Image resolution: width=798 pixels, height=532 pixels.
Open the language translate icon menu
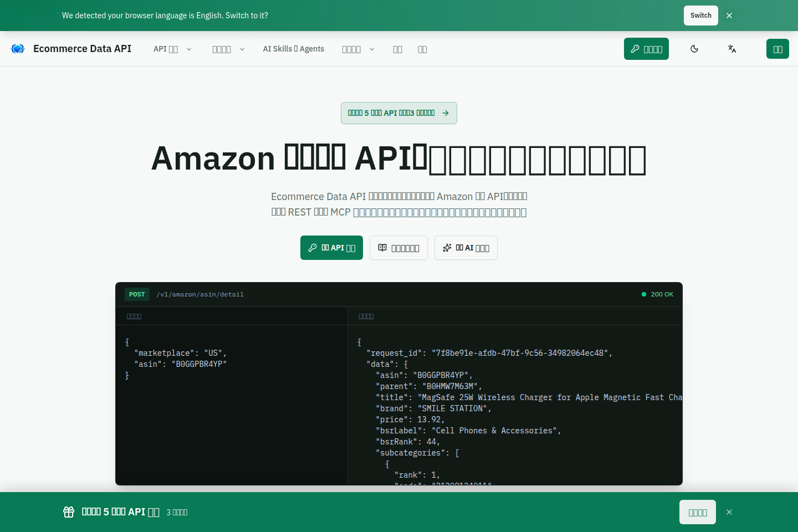pos(732,49)
